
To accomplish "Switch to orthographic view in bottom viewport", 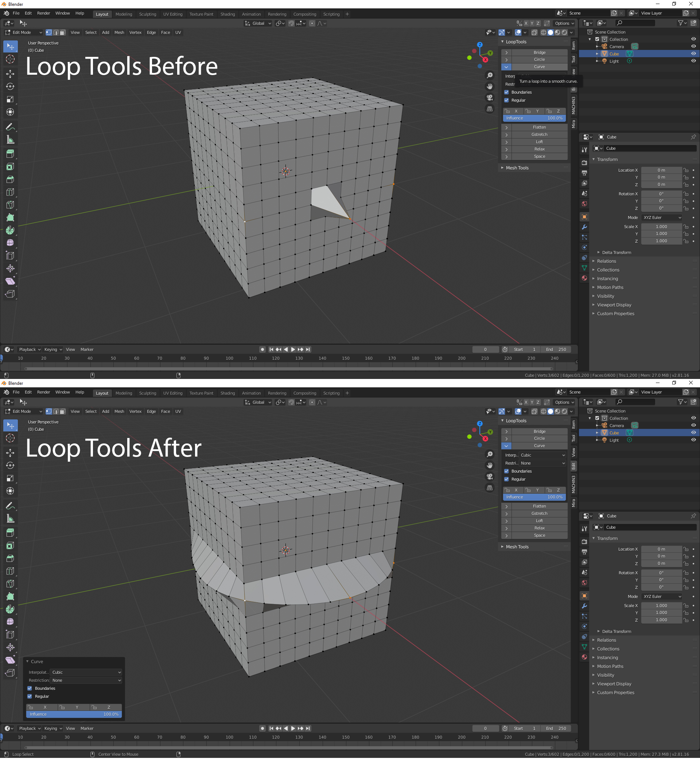I will pos(490,488).
